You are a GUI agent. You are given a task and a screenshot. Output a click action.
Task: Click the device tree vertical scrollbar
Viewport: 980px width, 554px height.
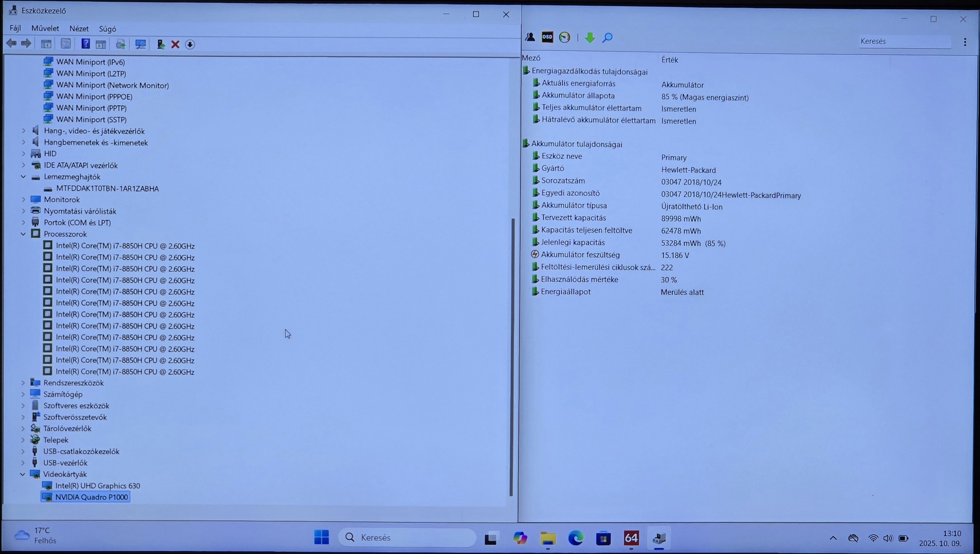[512, 356]
